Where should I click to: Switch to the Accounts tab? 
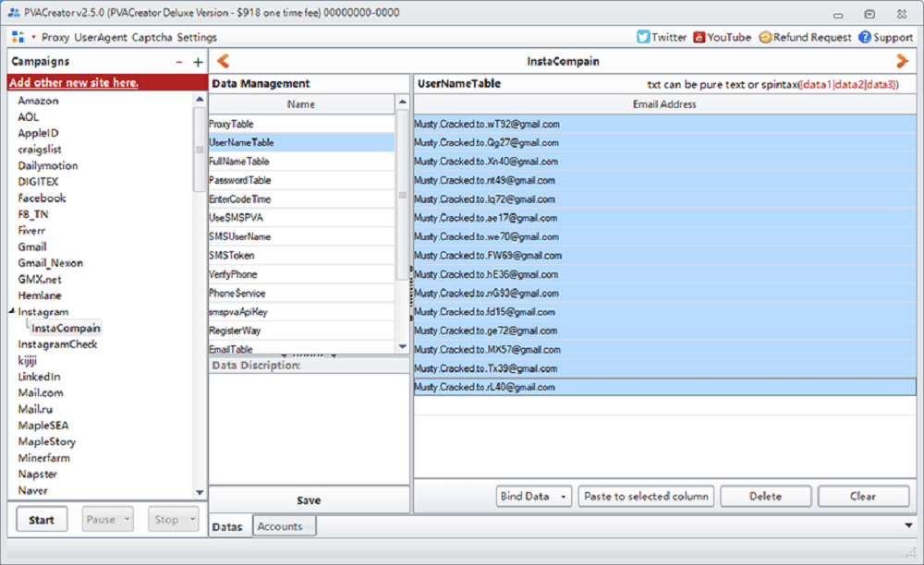click(x=284, y=526)
